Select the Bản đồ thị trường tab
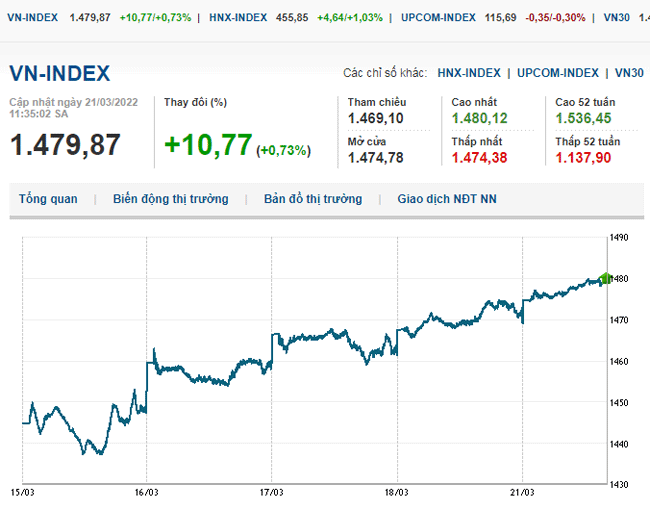Viewport: 650px width, 510px height. tap(312, 199)
